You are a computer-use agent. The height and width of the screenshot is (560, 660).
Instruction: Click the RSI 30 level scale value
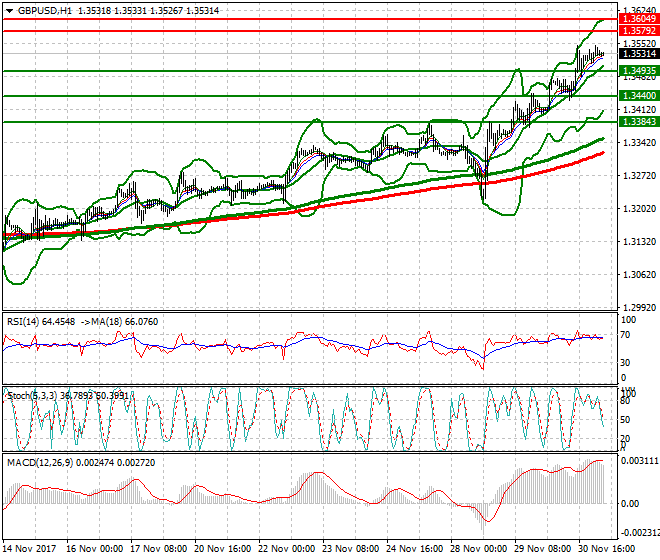626,363
